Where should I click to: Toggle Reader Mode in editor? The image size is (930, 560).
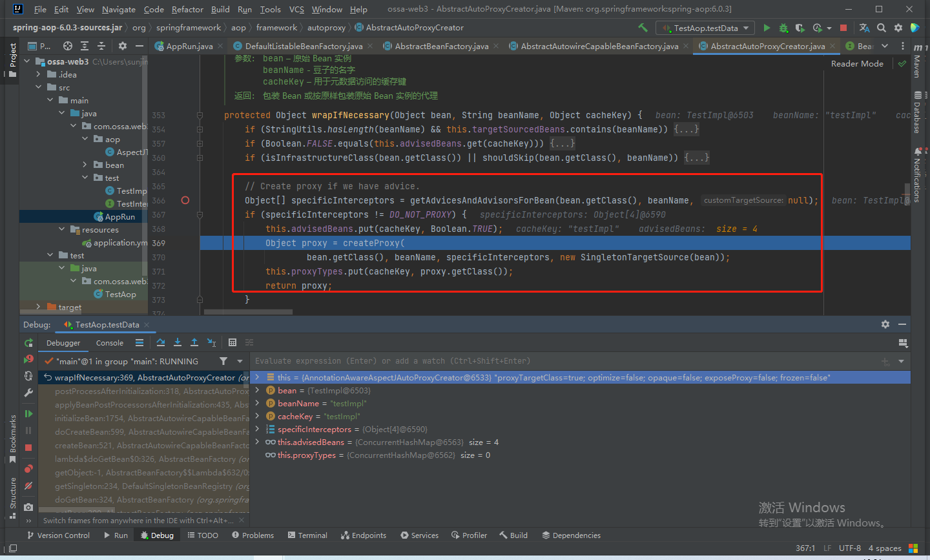(x=857, y=63)
